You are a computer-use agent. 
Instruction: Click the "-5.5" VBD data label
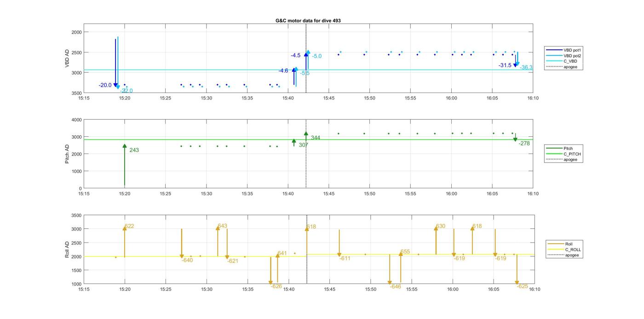(305, 73)
